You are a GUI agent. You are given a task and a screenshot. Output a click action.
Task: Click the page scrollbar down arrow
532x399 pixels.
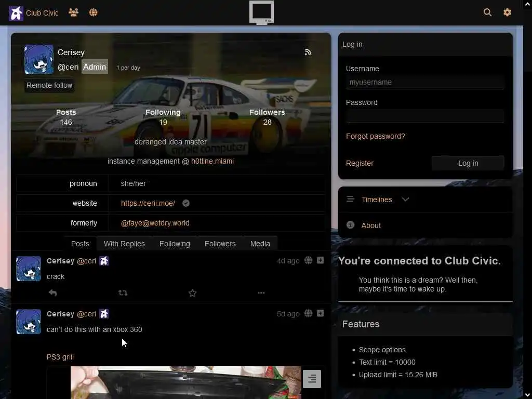point(527,395)
